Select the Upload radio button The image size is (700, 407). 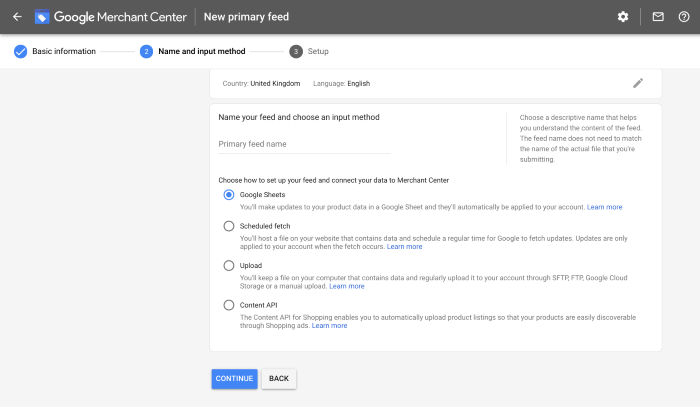[x=229, y=266]
